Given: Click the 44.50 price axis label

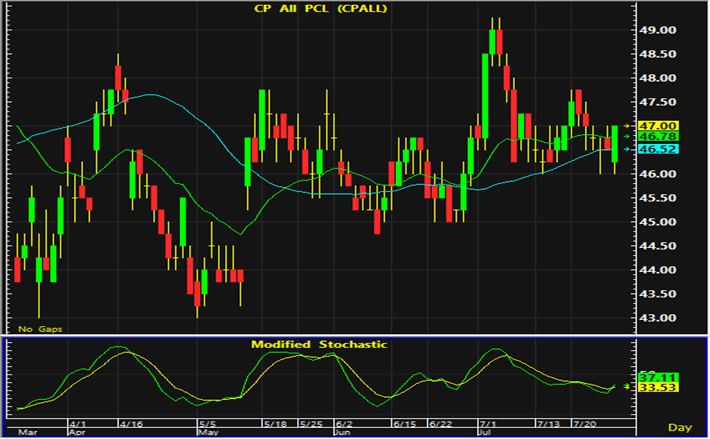Looking at the screenshot, I should click(657, 246).
